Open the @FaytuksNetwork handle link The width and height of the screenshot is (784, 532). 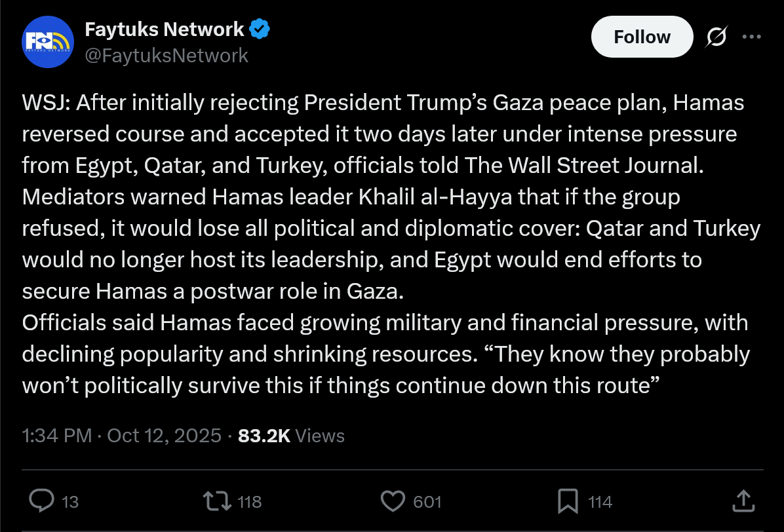[x=167, y=55]
